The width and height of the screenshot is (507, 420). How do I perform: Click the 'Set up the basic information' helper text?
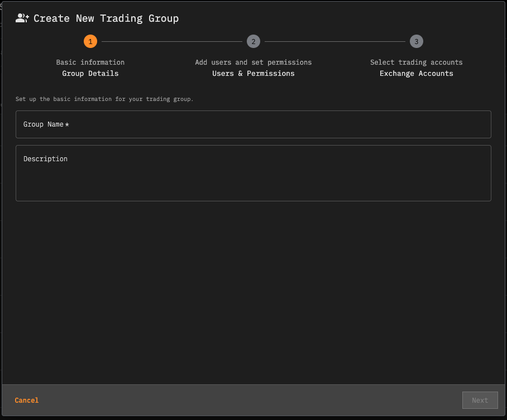[104, 99]
